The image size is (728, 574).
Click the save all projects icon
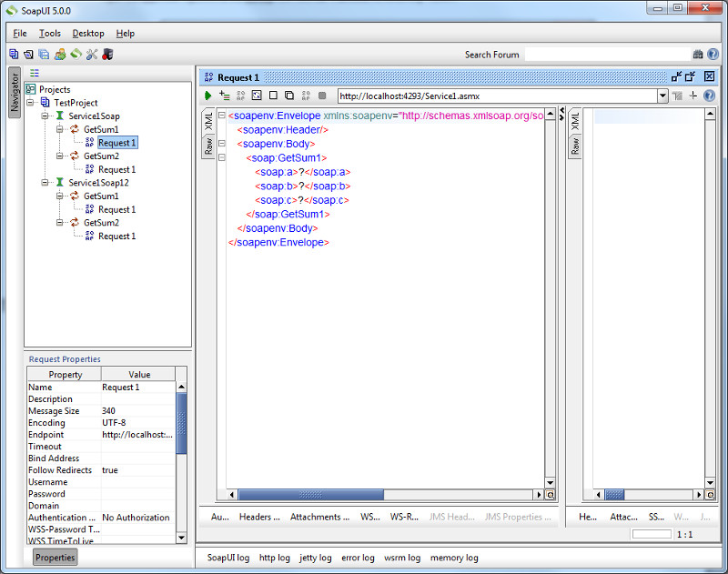coord(44,55)
